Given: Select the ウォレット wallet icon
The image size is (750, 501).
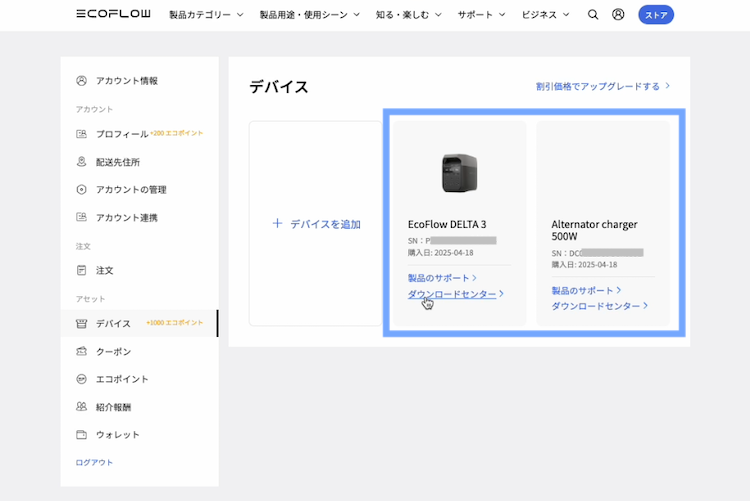Looking at the screenshot, I should [x=81, y=434].
